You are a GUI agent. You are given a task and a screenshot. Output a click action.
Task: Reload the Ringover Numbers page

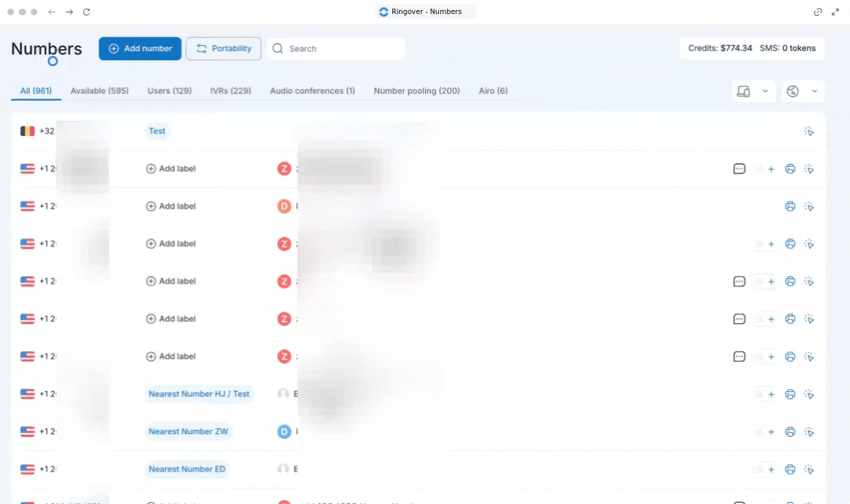tap(87, 12)
